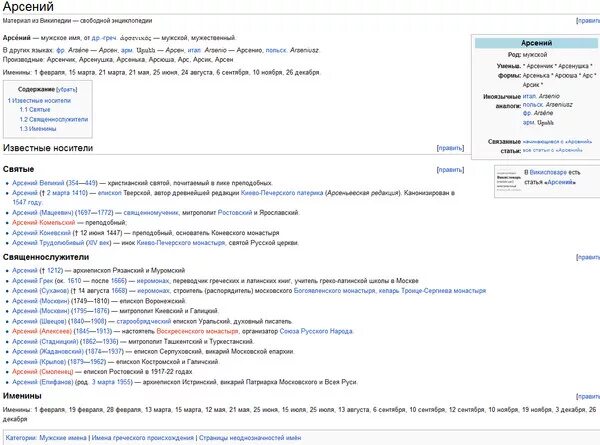Viewport: 600px width, 445px height.
Task: Jump to contents item '1.1 Святые'
Action: point(35,110)
